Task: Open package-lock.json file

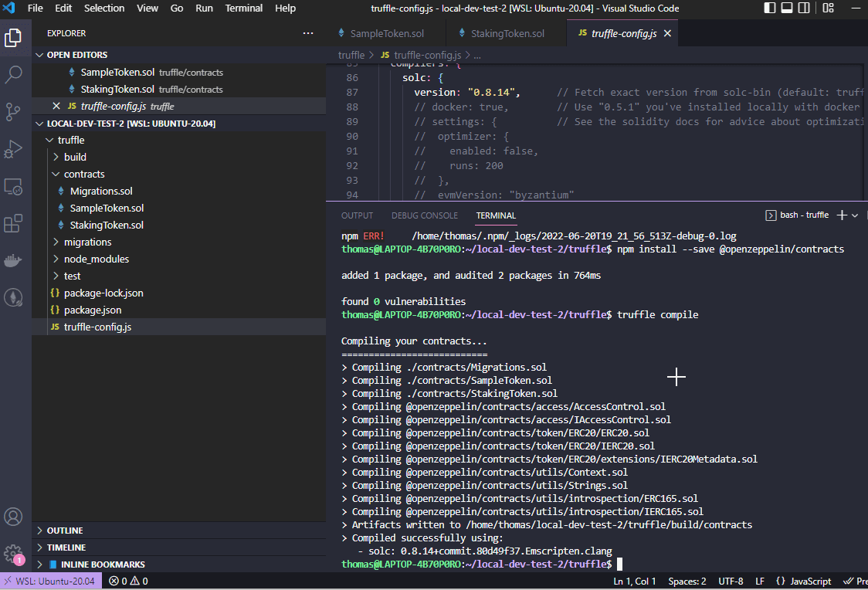Action: click(x=179, y=293)
